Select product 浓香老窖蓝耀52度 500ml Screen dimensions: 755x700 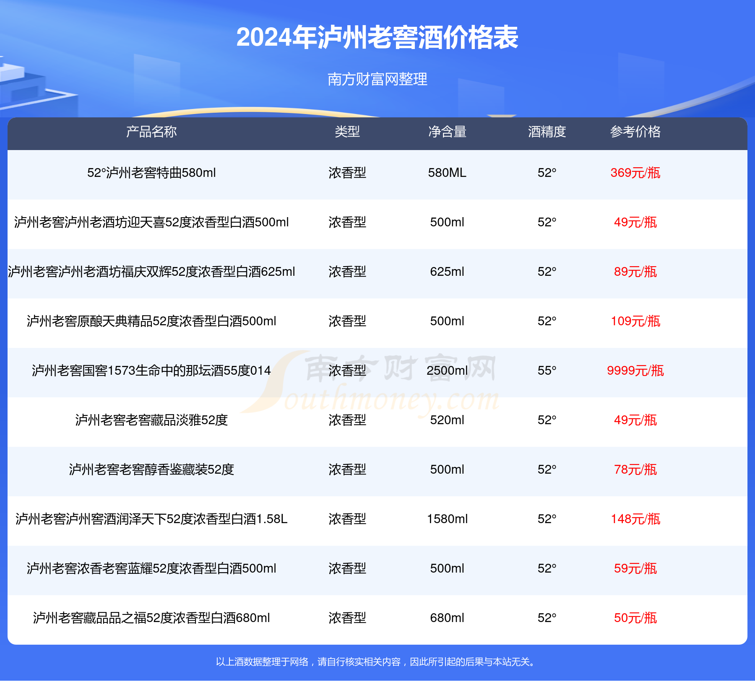(x=151, y=568)
